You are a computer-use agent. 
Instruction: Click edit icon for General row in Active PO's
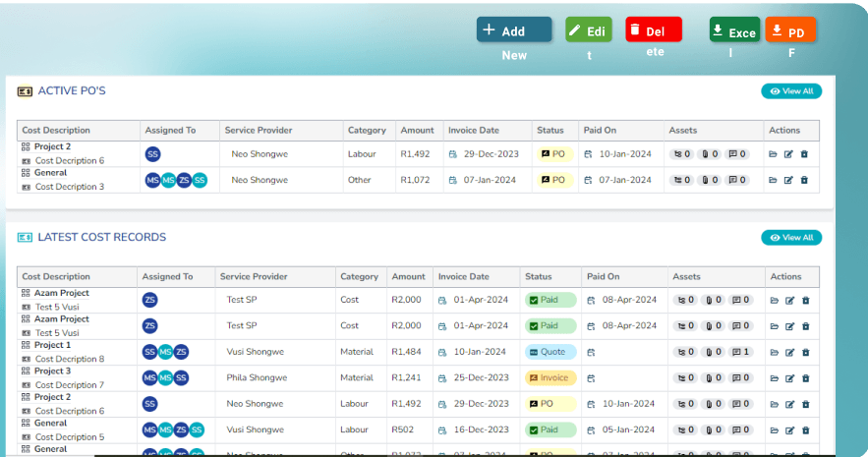(788, 181)
